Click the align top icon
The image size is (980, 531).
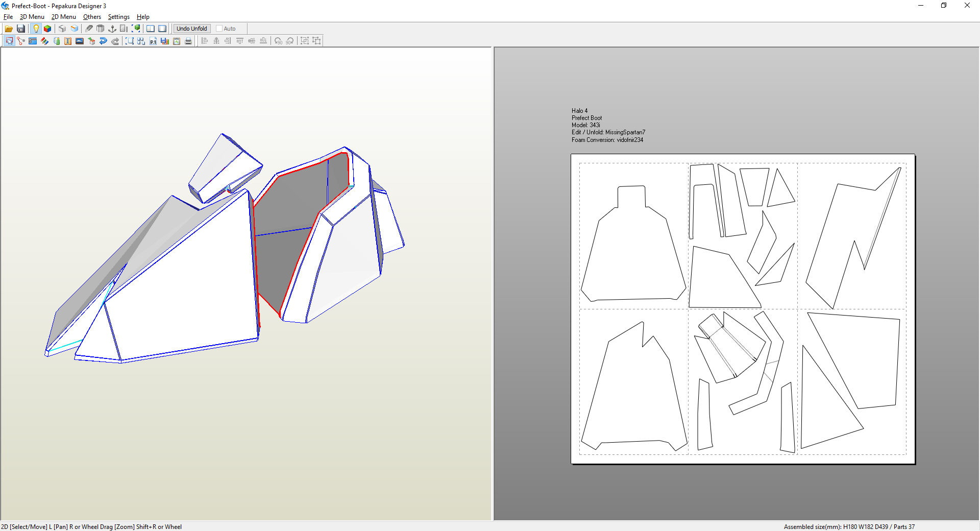[x=240, y=41]
